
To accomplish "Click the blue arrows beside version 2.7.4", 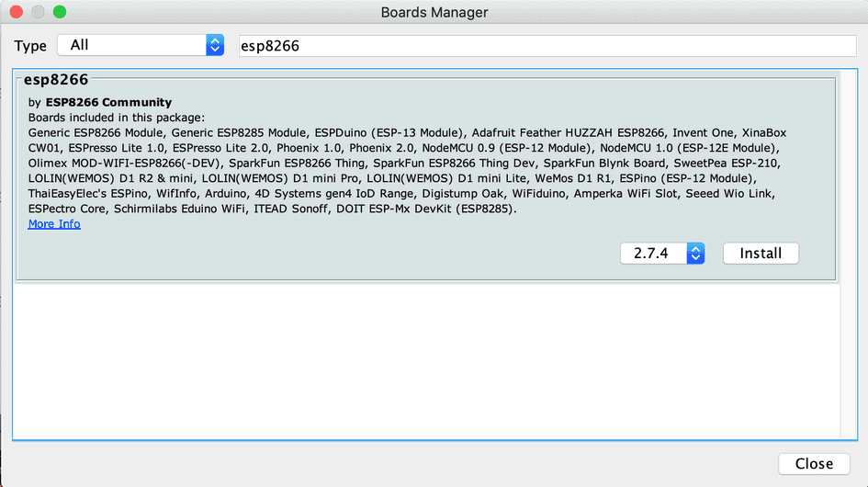I will [696, 254].
